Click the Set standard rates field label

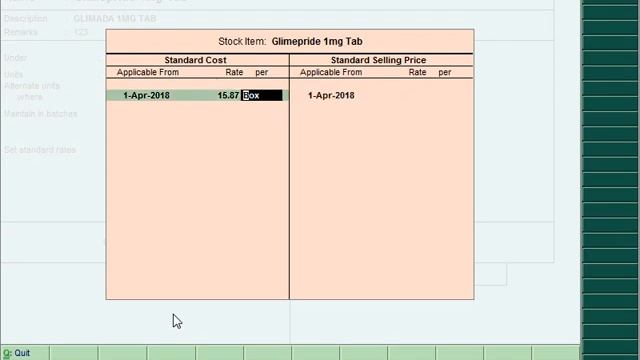(x=40, y=150)
